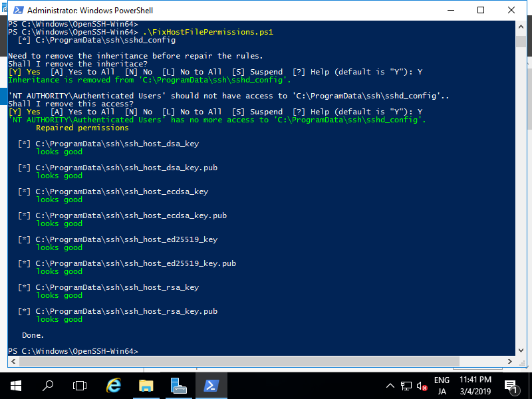Screen dimensions: 532x399
Task: Click the right arrow of the horizontal scrollbar
Action: (x=510, y=362)
